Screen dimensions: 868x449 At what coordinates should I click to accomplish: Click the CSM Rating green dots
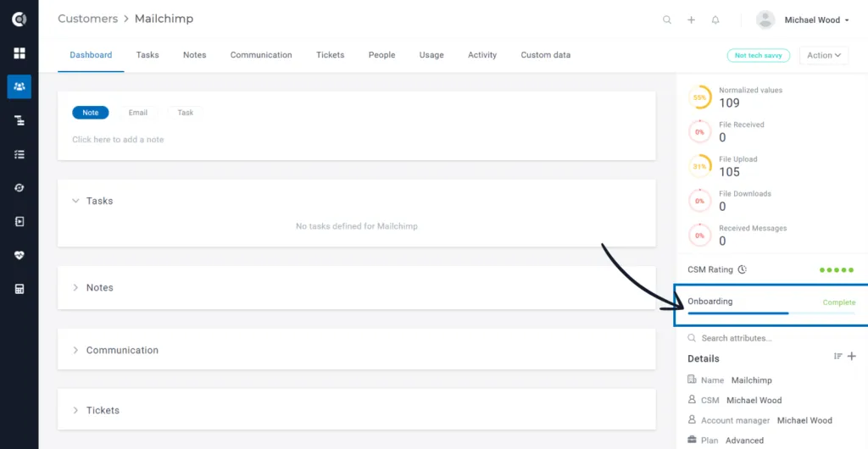point(837,270)
